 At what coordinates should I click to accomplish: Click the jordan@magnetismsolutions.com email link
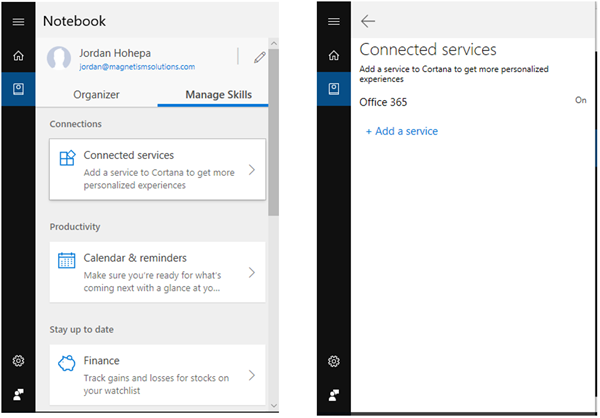click(137, 67)
